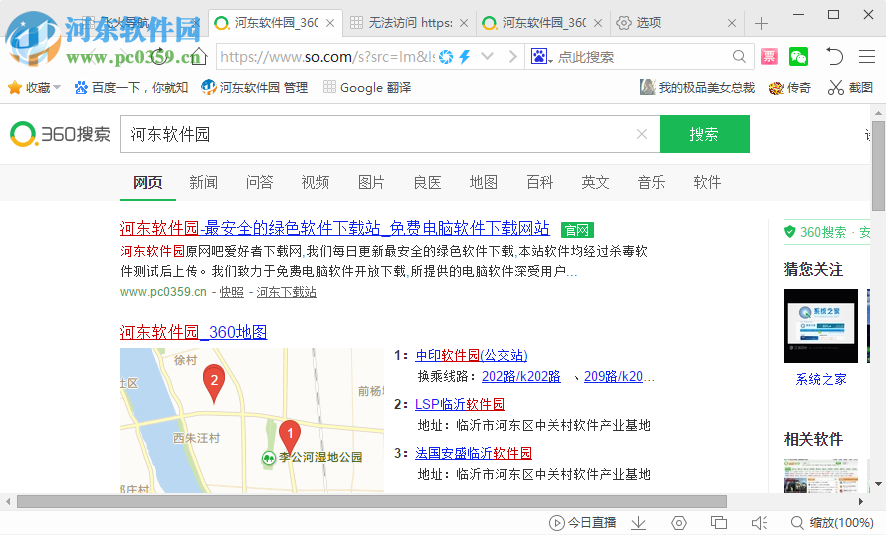Select the 图片 search tab
This screenshot has width=886, height=535.
(x=371, y=182)
